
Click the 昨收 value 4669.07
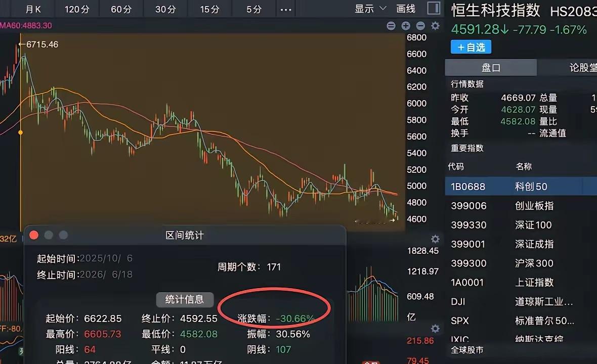(x=518, y=98)
